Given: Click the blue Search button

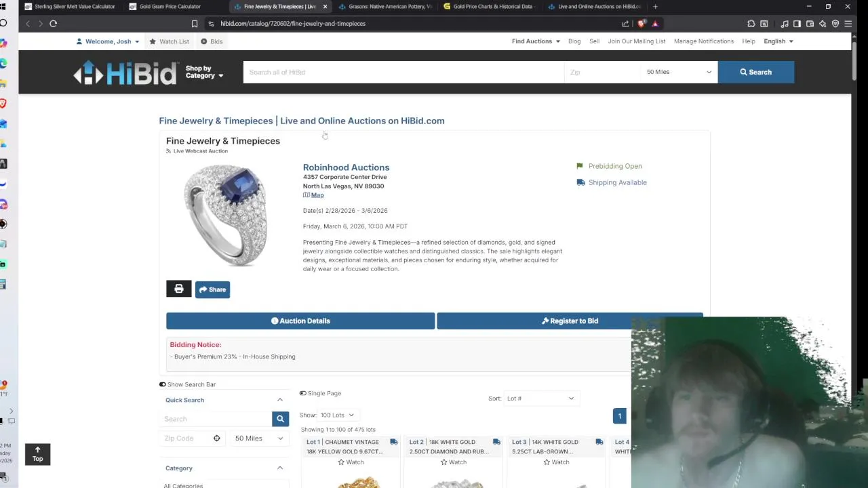Looking at the screenshot, I should click(755, 72).
